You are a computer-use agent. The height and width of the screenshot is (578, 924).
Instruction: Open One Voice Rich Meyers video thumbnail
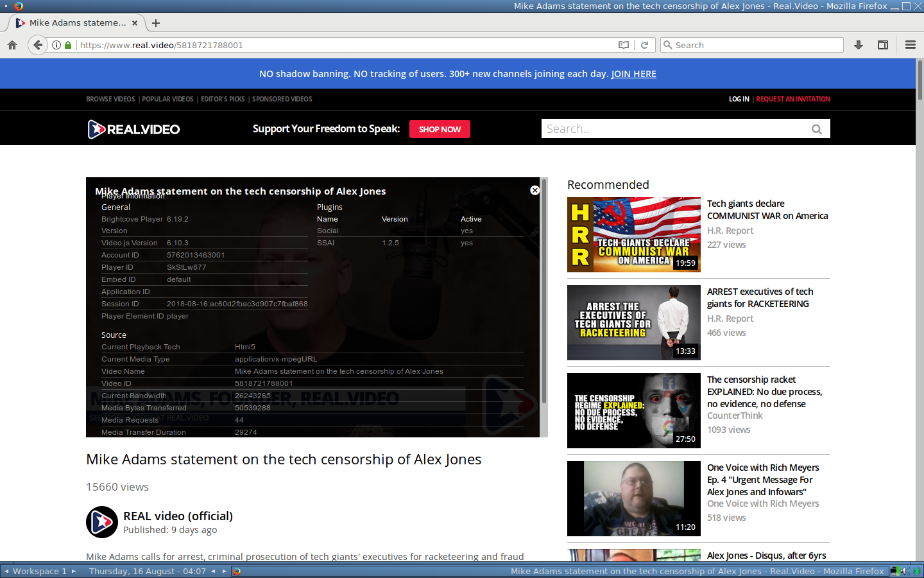pyautogui.click(x=634, y=498)
